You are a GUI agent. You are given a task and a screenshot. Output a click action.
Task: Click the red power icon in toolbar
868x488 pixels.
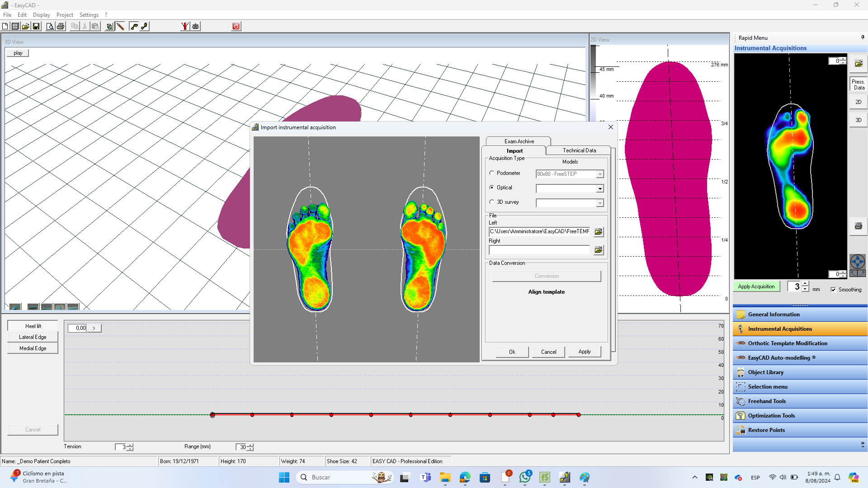[236, 26]
